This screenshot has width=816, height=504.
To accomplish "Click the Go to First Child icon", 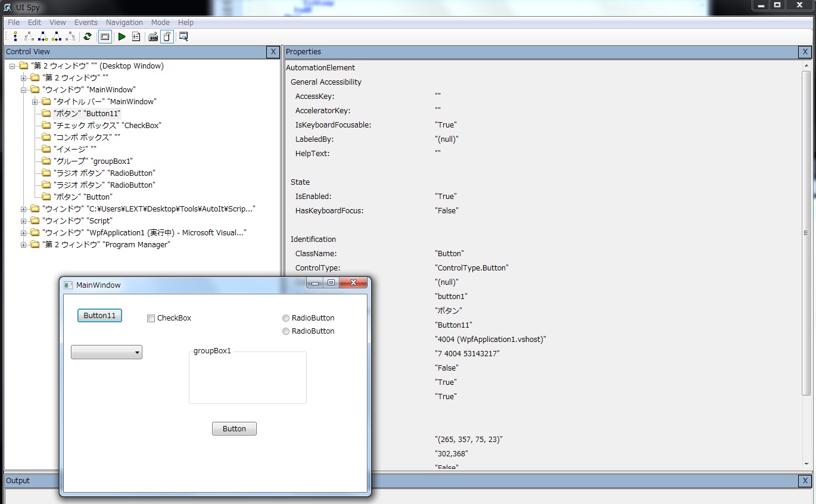I will (29, 37).
